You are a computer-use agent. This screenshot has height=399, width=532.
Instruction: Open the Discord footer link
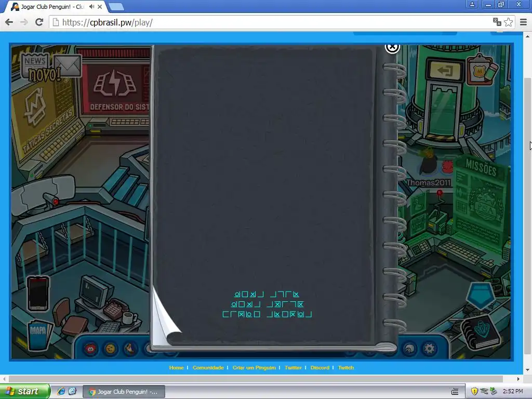[x=320, y=367]
